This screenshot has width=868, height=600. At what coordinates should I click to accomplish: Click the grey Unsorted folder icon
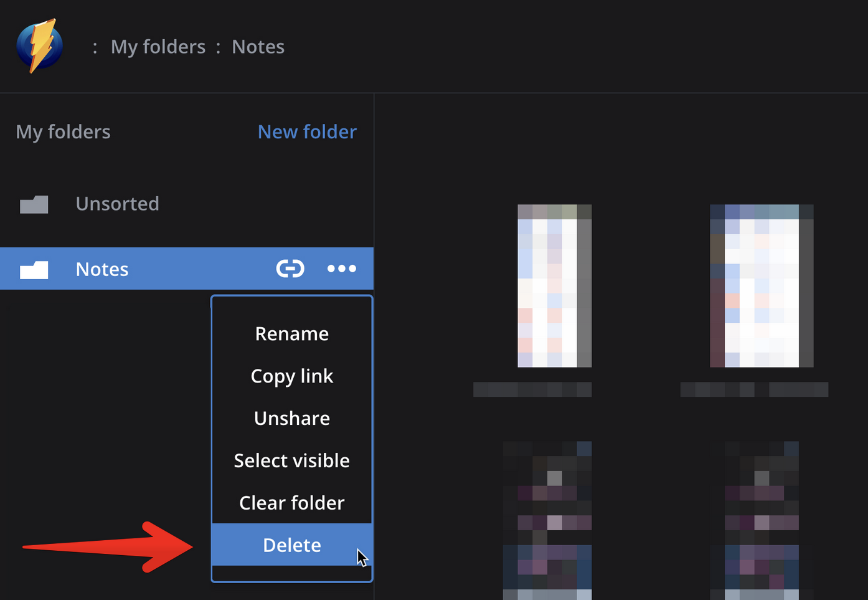point(34,204)
